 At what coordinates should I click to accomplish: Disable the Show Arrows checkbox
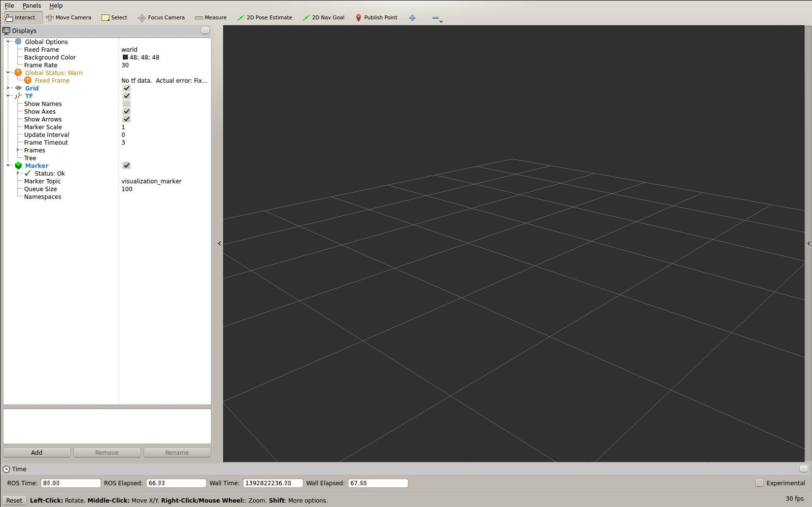tap(126, 119)
